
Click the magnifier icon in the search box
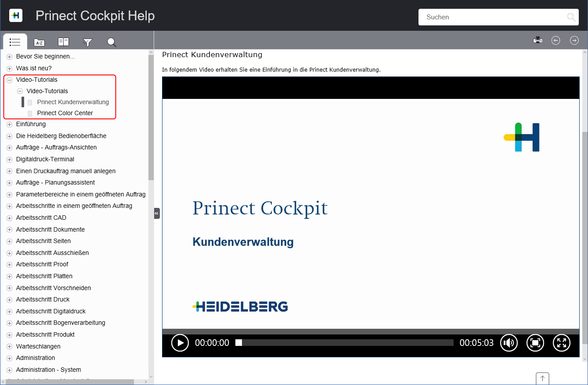[x=571, y=17]
